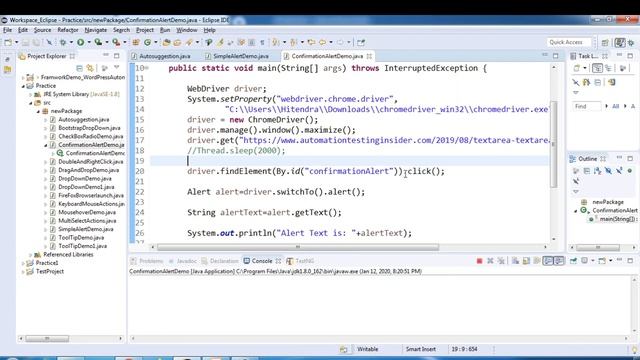Click Remove Launch gray X in Console
The image size is (640, 360).
[490, 261]
